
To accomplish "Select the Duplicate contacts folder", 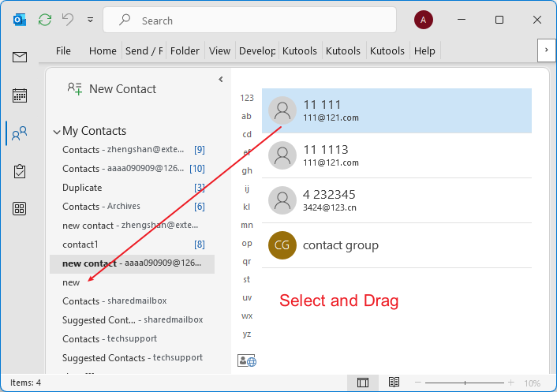I will click(x=82, y=188).
